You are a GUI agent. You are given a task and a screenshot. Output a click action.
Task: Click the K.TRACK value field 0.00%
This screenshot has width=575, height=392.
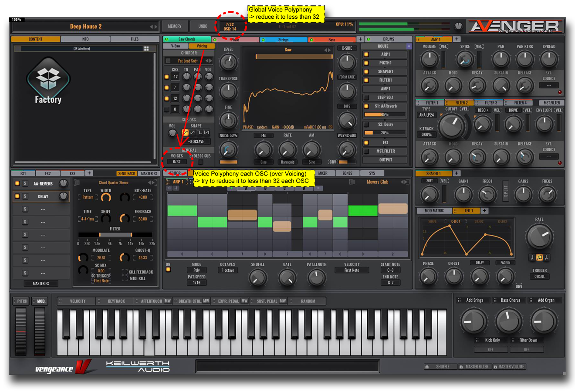pos(426,135)
